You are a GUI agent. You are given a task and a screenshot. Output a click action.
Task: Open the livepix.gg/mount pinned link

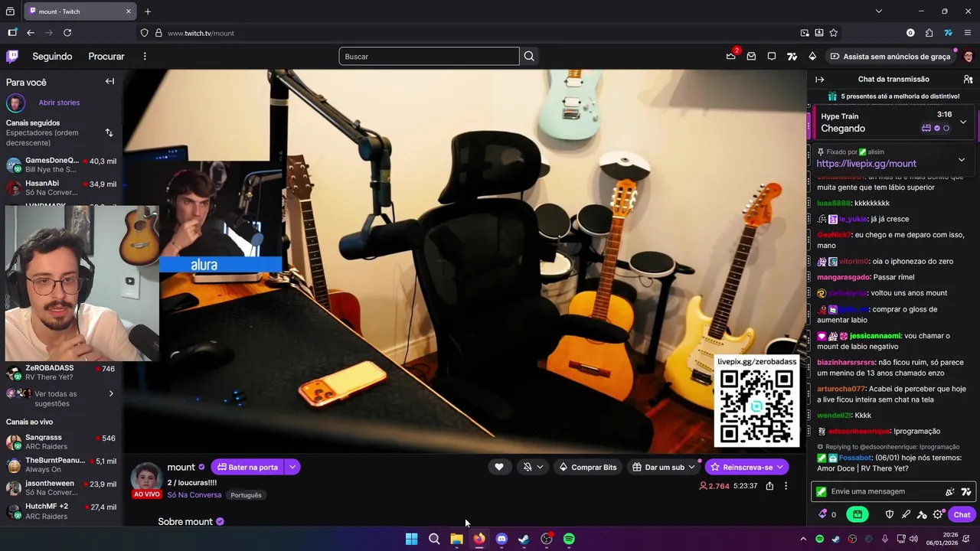pos(866,164)
